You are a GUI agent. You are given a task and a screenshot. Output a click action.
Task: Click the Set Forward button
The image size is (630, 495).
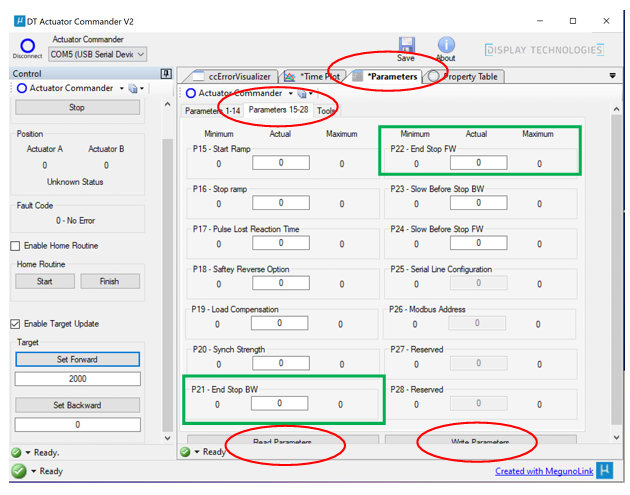click(77, 359)
